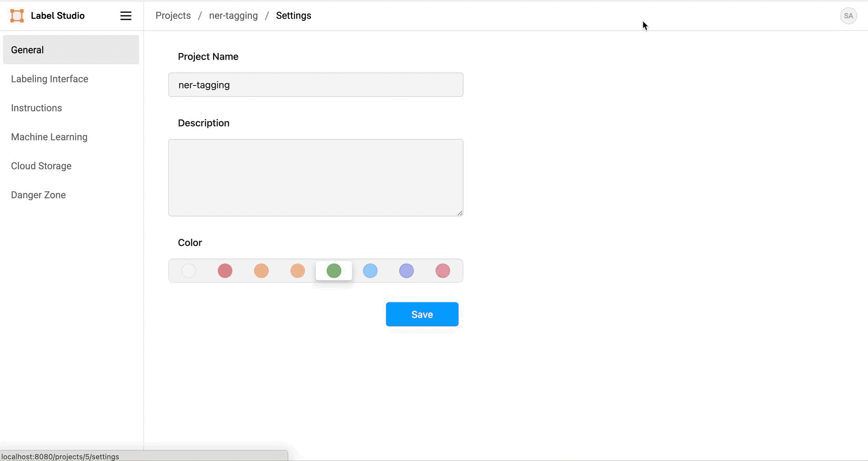
Task: Open the Instructions settings page
Action: coord(36,108)
